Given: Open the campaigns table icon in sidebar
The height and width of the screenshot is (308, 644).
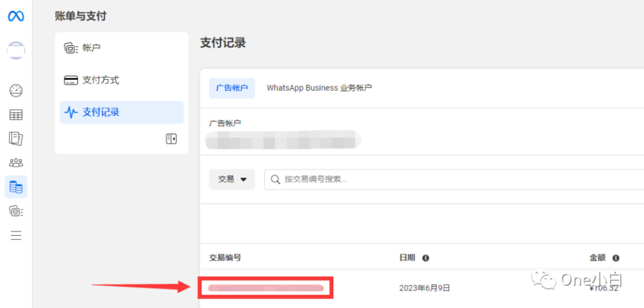Looking at the screenshot, I should 16,115.
